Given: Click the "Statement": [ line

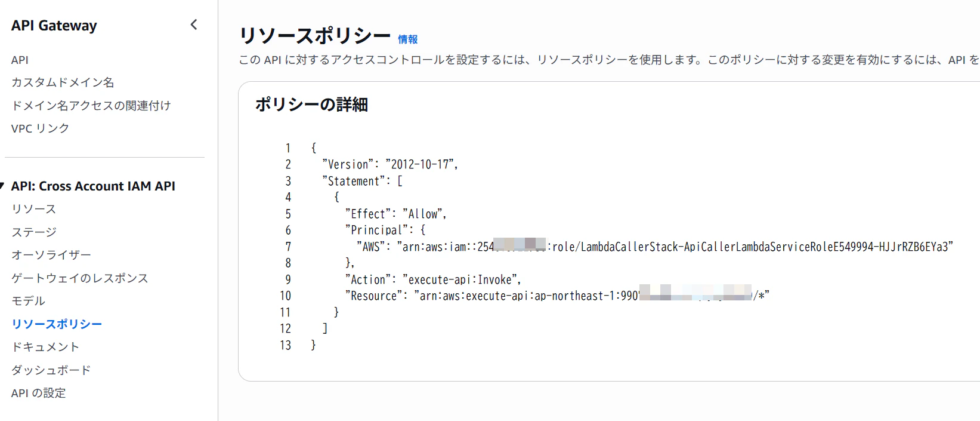Looking at the screenshot, I should tap(362, 181).
